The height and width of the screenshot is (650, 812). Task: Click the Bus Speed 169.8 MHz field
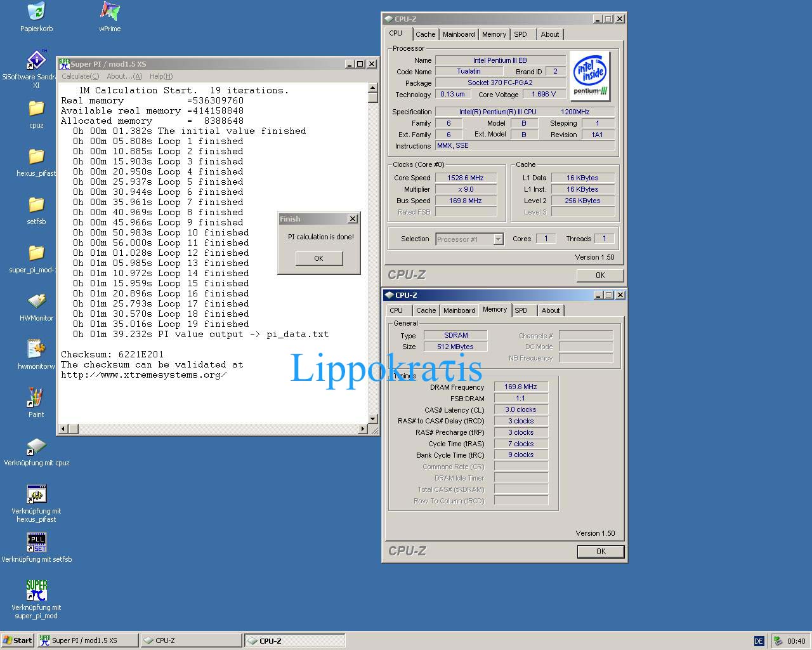(466, 201)
